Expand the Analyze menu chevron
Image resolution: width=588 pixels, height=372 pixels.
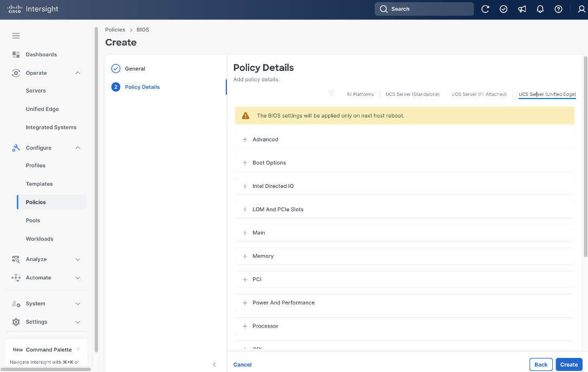point(77,259)
